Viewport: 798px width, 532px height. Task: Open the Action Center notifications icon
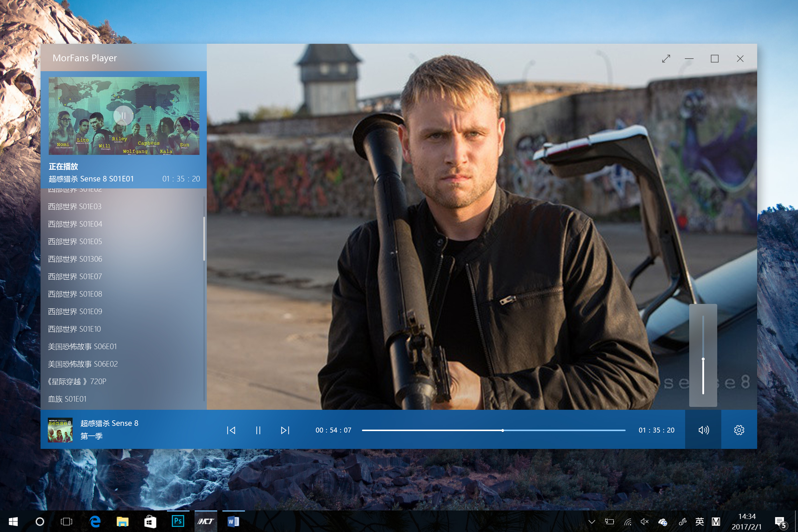(780, 522)
